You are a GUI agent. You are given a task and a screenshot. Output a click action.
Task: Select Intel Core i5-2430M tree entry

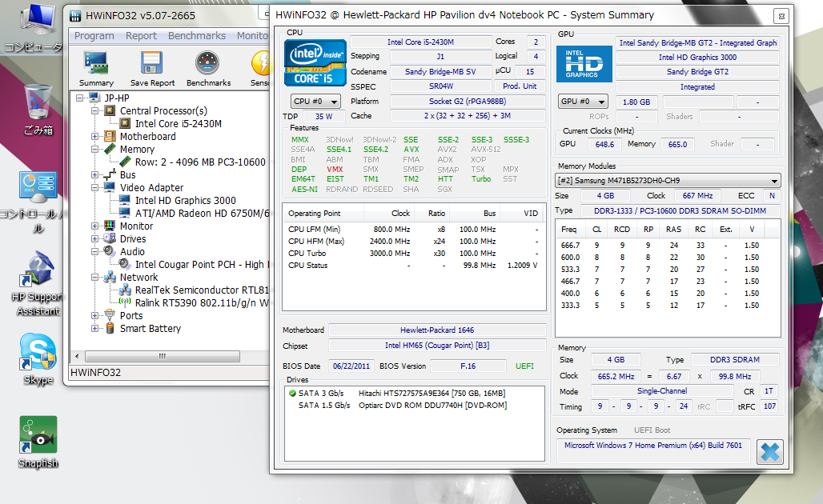point(178,124)
